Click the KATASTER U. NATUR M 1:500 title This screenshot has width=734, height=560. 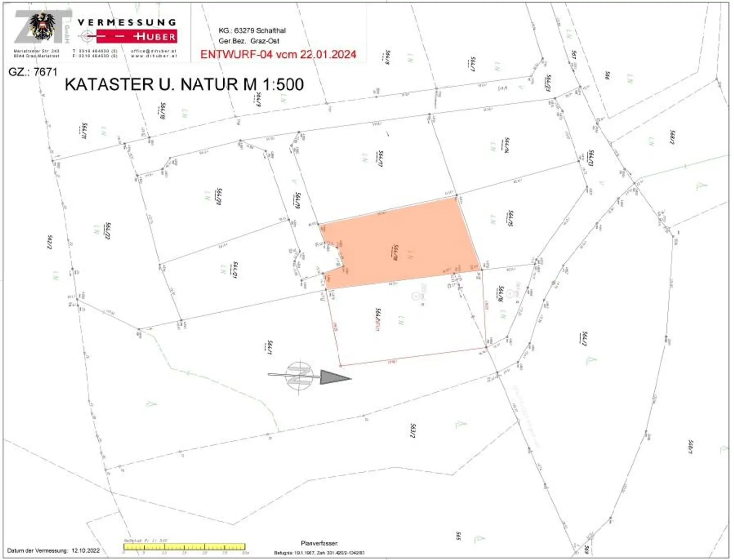tap(184, 84)
